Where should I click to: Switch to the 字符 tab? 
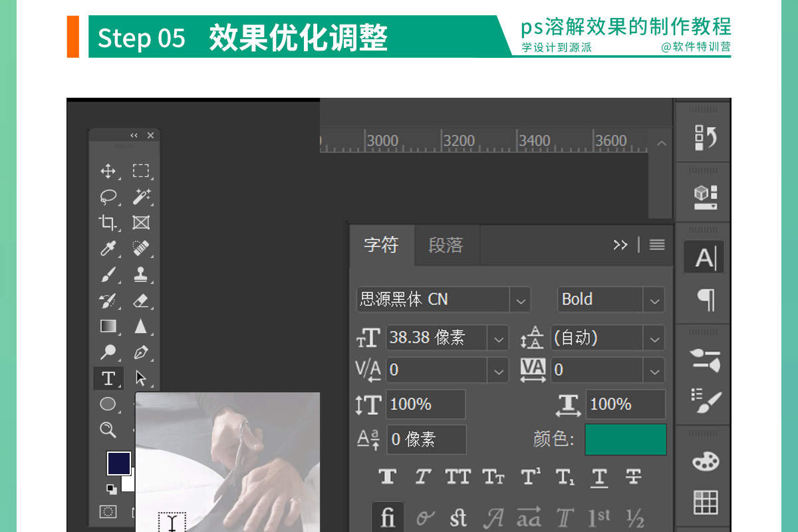tap(381, 245)
